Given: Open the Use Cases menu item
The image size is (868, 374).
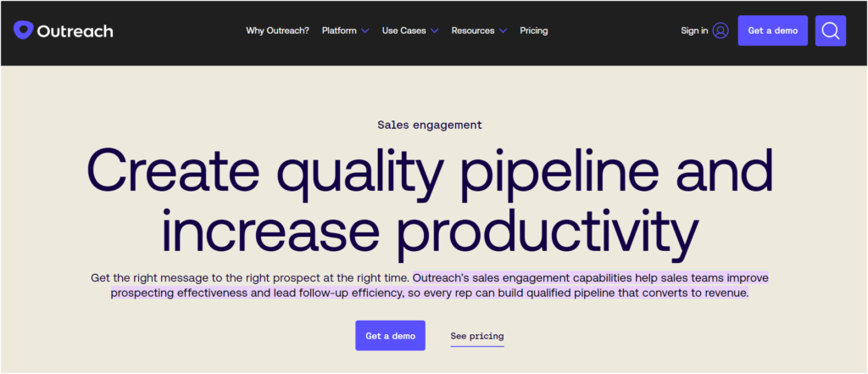Looking at the screenshot, I should [x=404, y=31].
